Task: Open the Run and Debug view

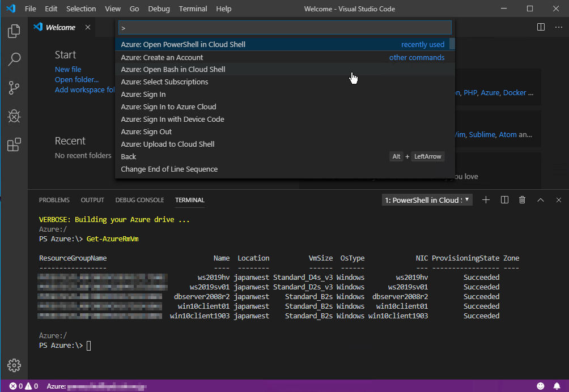Action: point(14,116)
